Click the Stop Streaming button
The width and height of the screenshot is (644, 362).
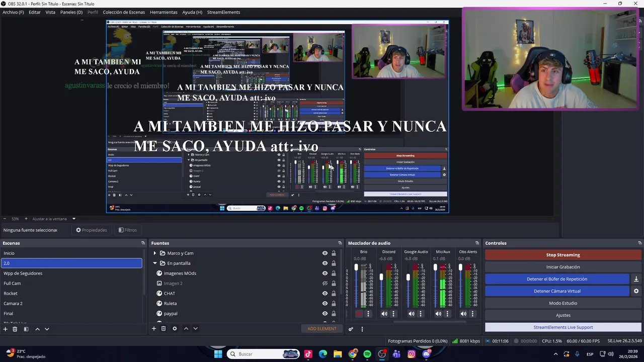tap(563, 255)
